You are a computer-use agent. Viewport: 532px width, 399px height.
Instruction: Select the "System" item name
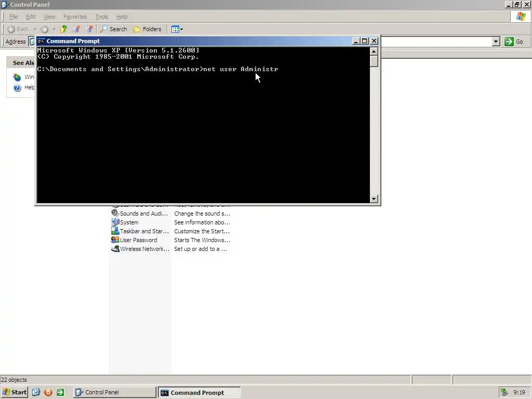coord(129,222)
